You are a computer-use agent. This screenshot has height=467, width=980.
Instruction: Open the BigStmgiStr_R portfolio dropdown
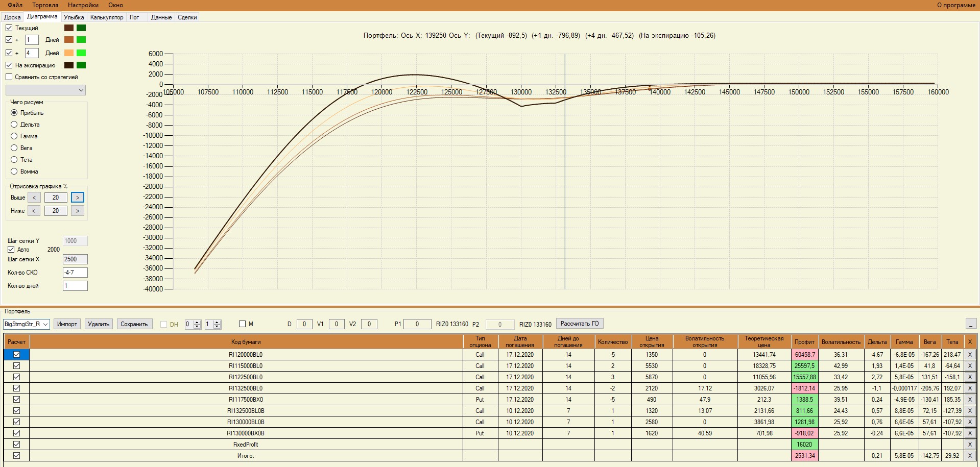tap(27, 324)
